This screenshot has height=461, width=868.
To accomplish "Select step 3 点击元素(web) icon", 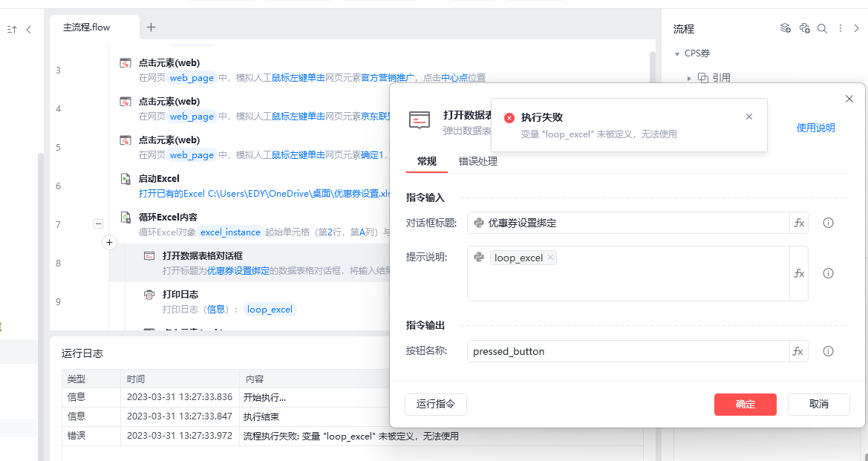I will pos(125,63).
